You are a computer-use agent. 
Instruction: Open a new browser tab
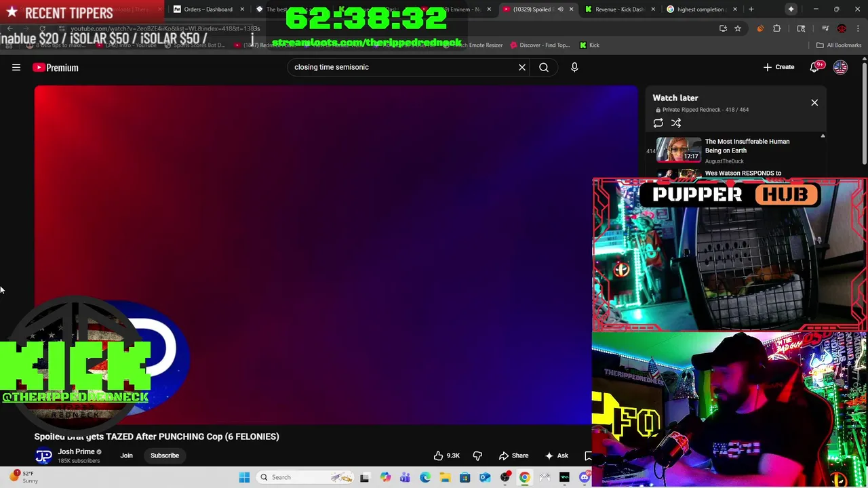click(x=751, y=9)
